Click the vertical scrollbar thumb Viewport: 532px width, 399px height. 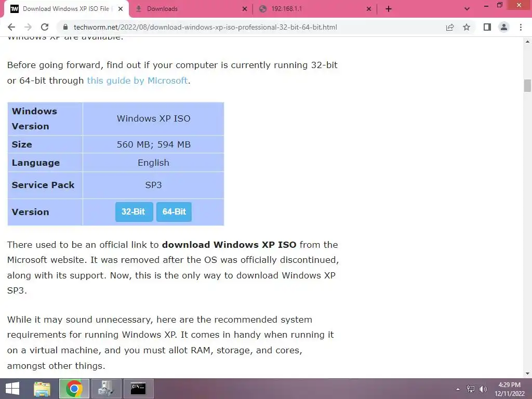(527, 86)
